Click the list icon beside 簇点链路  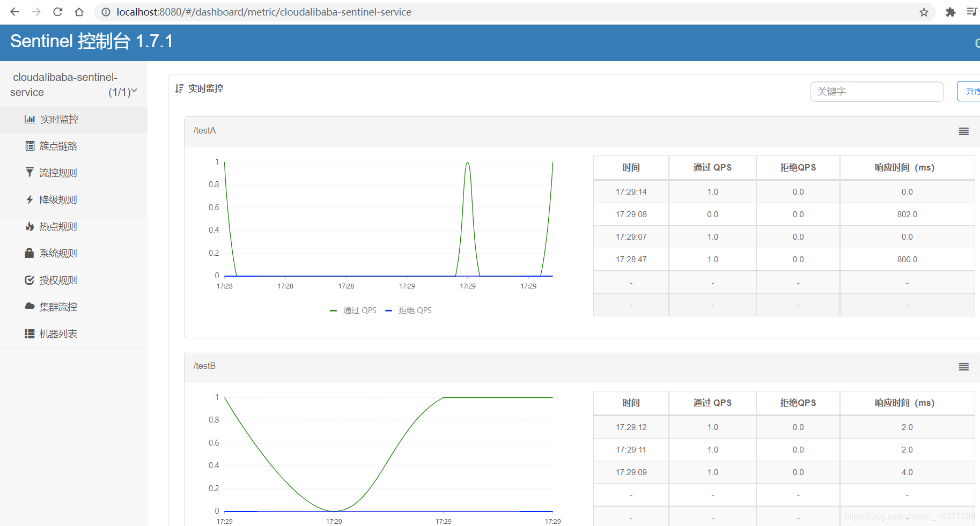coord(30,146)
